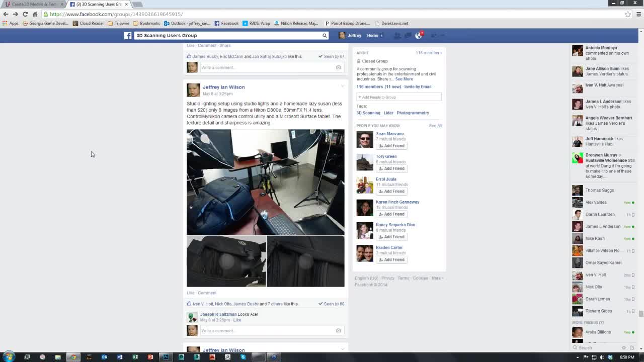Click the browser address bar
This screenshot has width=644, height=362.
tap(332, 14)
